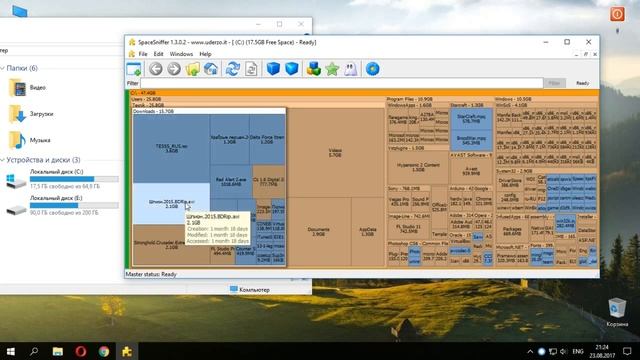The width and height of the screenshot is (640, 360).
Task: Start a new master scan refresh
Action: 233,69
